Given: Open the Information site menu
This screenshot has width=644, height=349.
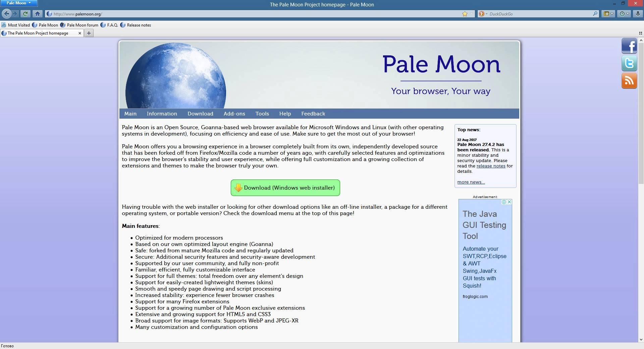Looking at the screenshot, I should coord(162,114).
